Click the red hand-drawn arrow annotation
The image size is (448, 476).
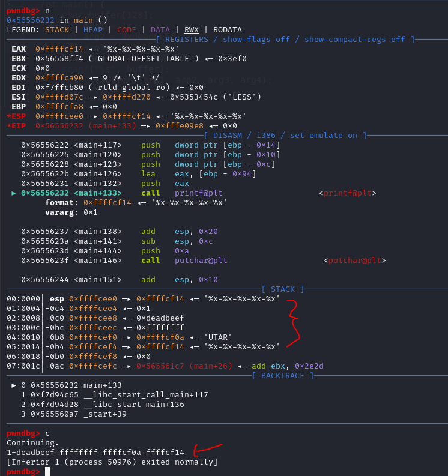pos(208,449)
